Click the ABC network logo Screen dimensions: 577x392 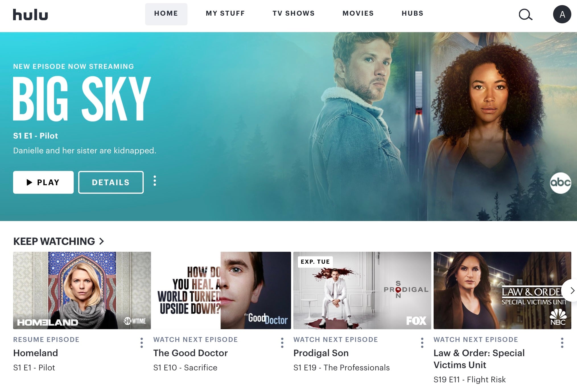pos(560,183)
